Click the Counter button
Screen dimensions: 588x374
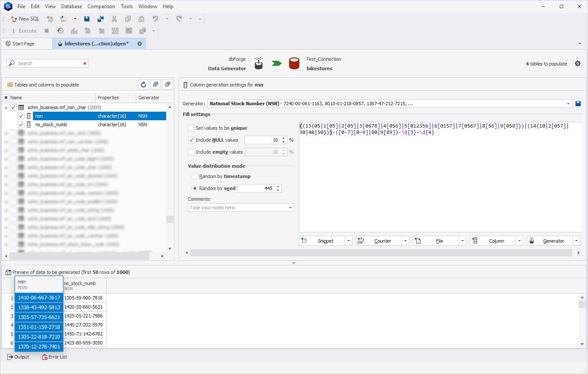click(379, 241)
